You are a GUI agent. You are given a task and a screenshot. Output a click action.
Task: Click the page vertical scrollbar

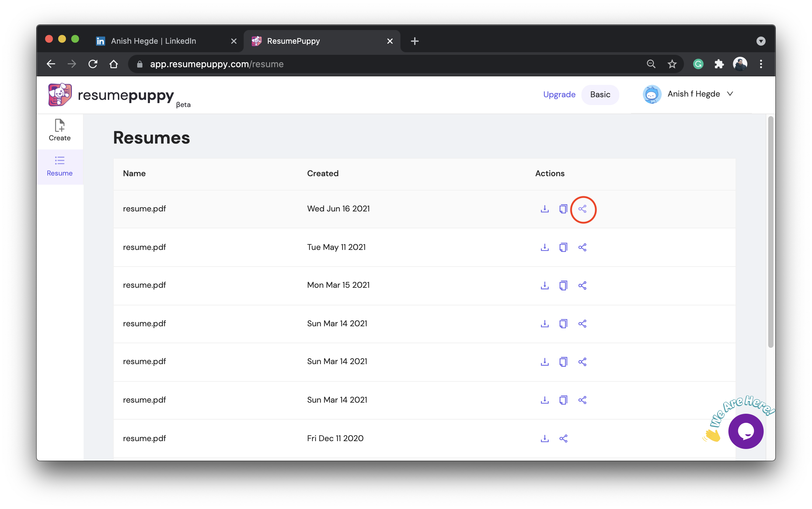tap(770, 232)
